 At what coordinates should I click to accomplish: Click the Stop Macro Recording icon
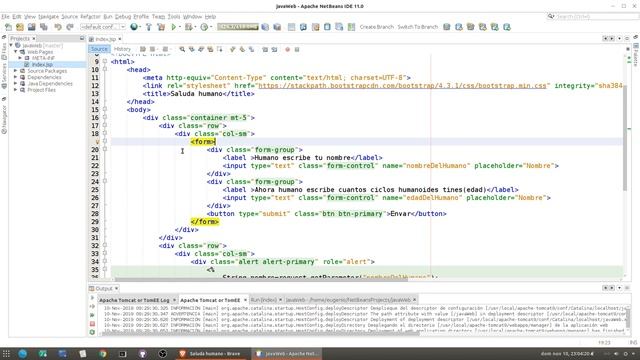297,49
